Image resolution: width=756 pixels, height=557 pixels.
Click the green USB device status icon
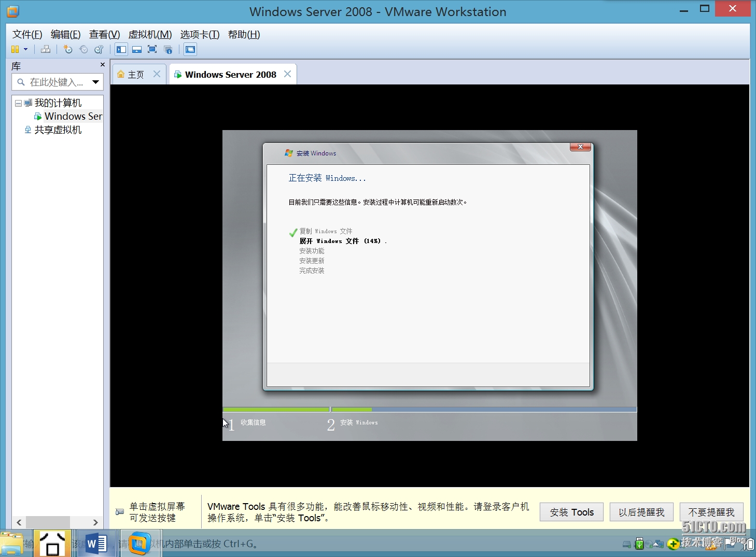pyautogui.click(x=639, y=544)
